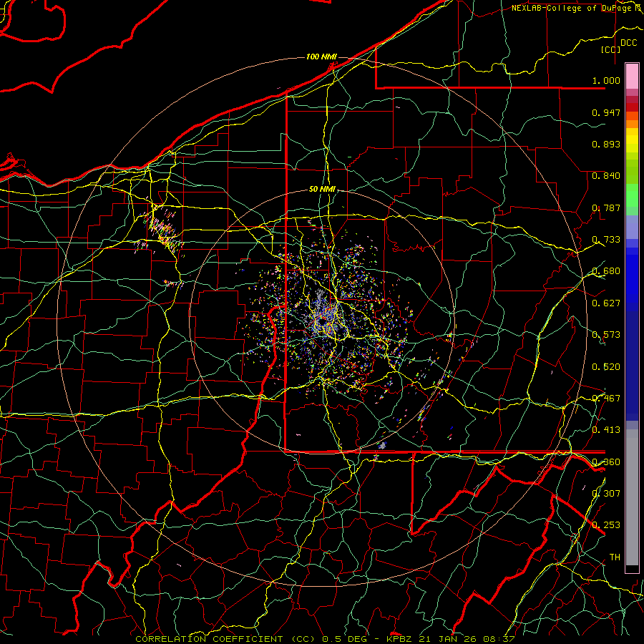
Task: Click the 50 NMI range ring label
Action: (323, 190)
